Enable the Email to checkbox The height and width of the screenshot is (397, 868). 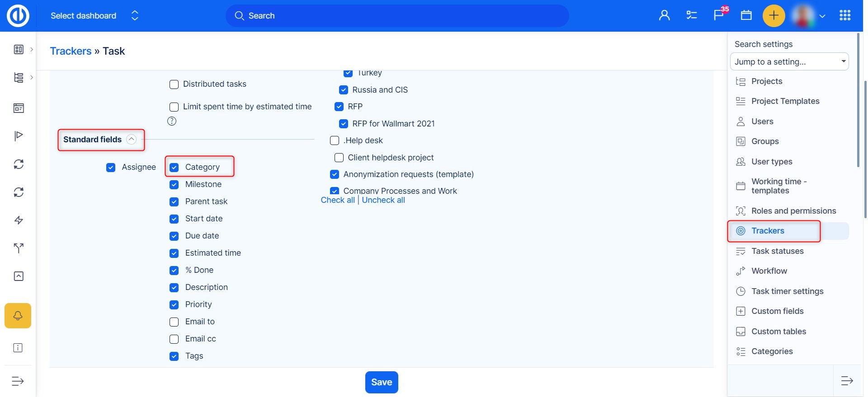(174, 322)
